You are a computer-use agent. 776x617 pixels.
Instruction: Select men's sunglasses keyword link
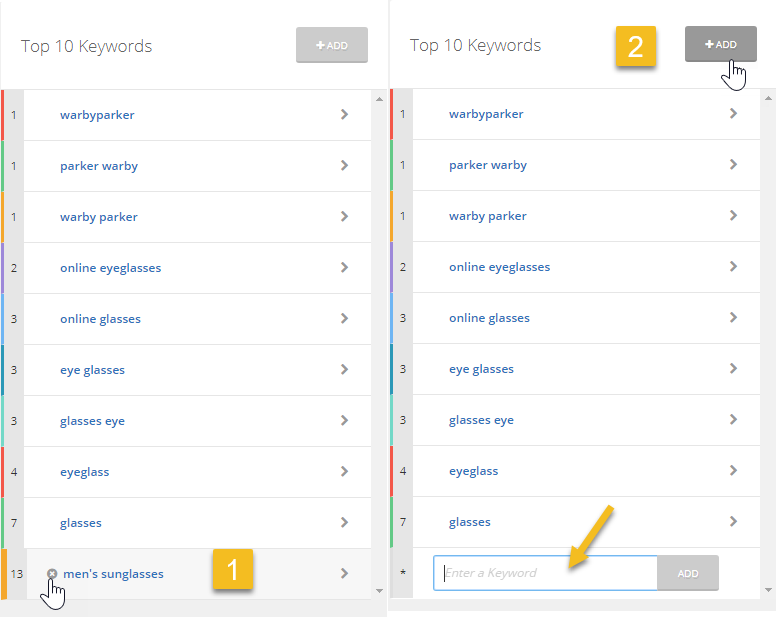pyautogui.click(x=113, y=574)
